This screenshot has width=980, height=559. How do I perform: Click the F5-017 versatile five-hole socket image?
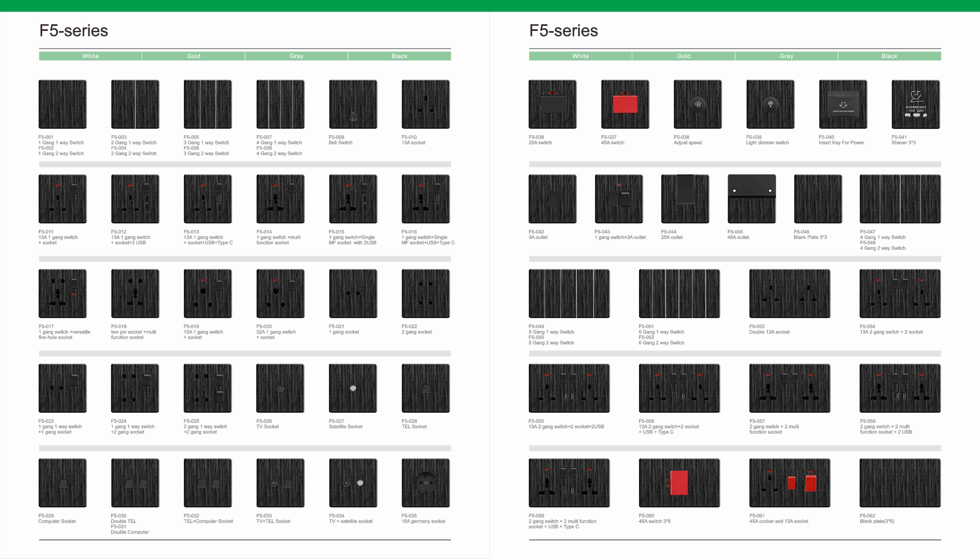coord(63,293)
